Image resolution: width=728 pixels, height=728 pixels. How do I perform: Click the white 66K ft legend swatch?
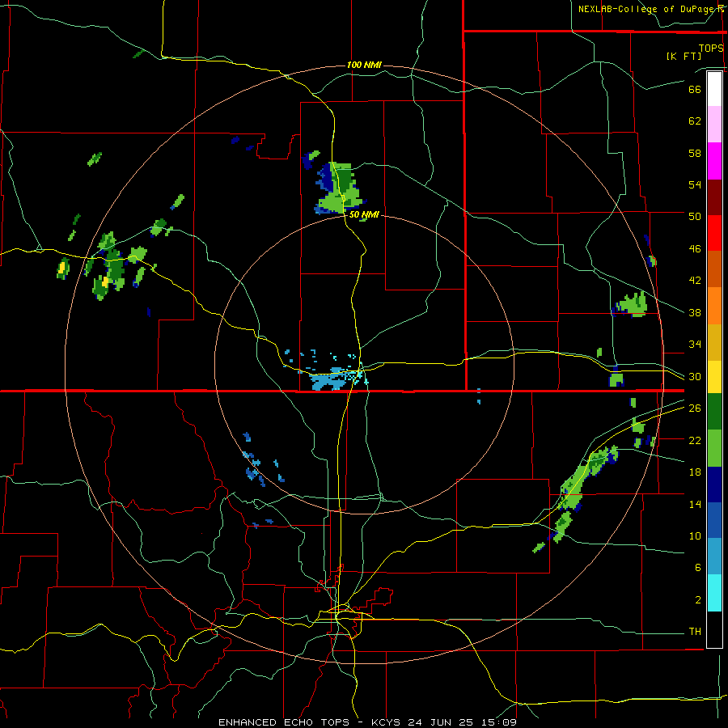point(714,89)
